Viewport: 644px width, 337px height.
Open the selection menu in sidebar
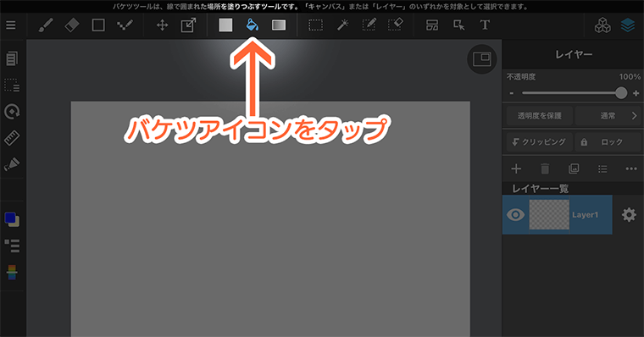(12, 85)
